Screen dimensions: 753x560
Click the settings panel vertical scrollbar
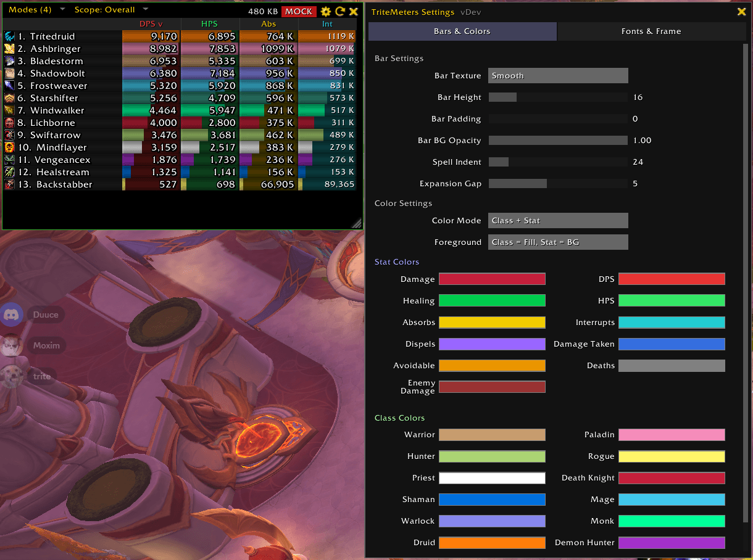tap(745, 284)
